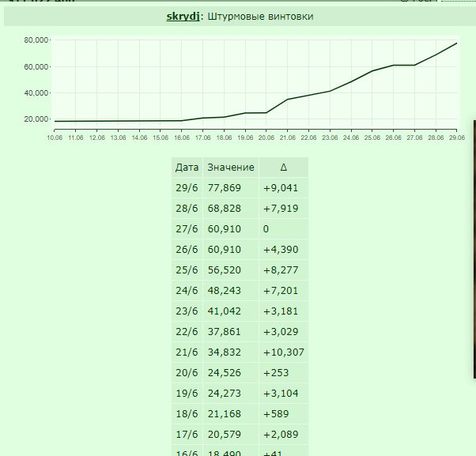
Task: Select date cell 18/6
Action: coord(187,414)
